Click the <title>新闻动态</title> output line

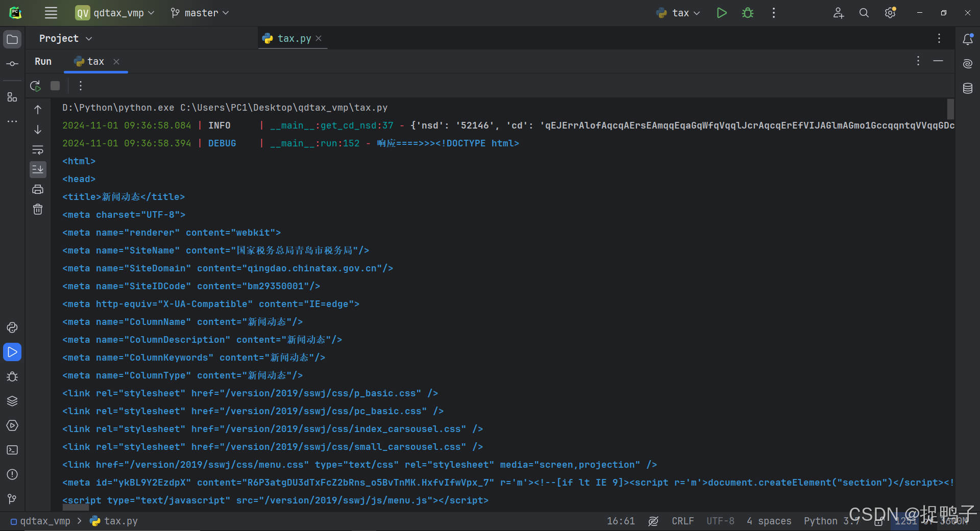click(x=124, y=197)
